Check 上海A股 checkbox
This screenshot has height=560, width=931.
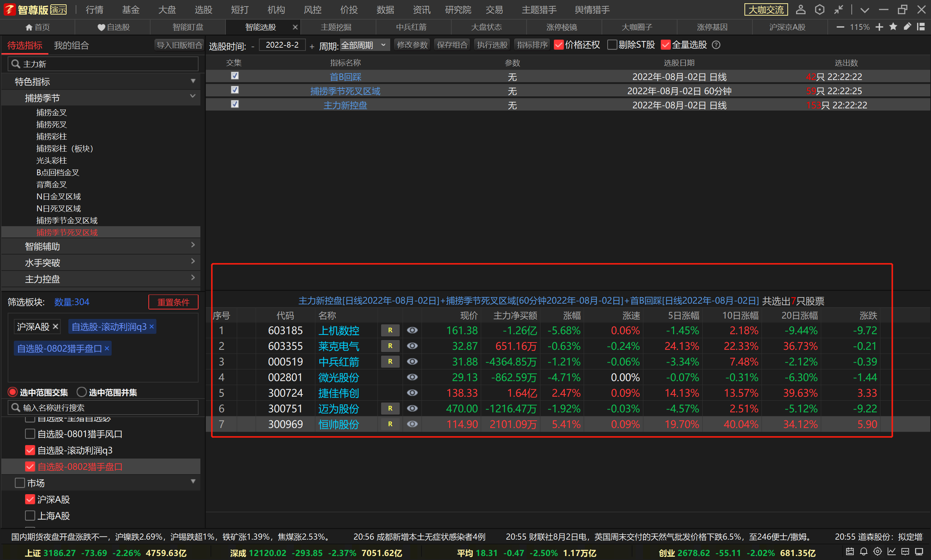click(x=30, y=516)
